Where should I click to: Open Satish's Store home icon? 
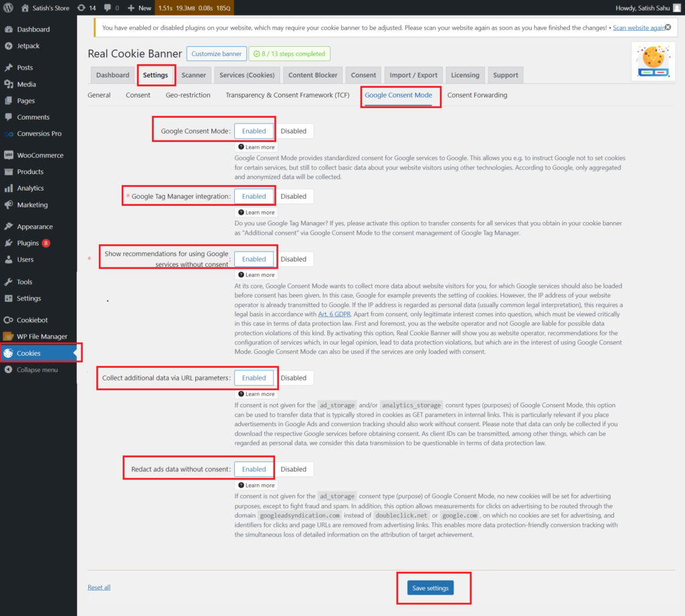pyautogui.click(x=25, y=8)
